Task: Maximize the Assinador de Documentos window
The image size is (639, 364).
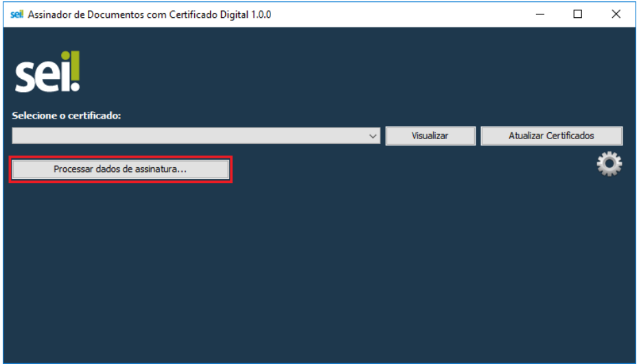Action: point(577,14)
